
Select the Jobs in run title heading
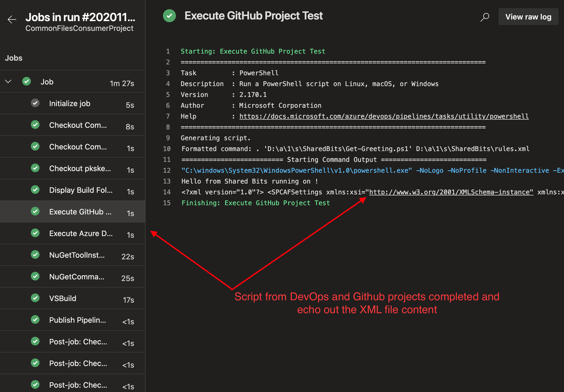(x=80, y=17)
